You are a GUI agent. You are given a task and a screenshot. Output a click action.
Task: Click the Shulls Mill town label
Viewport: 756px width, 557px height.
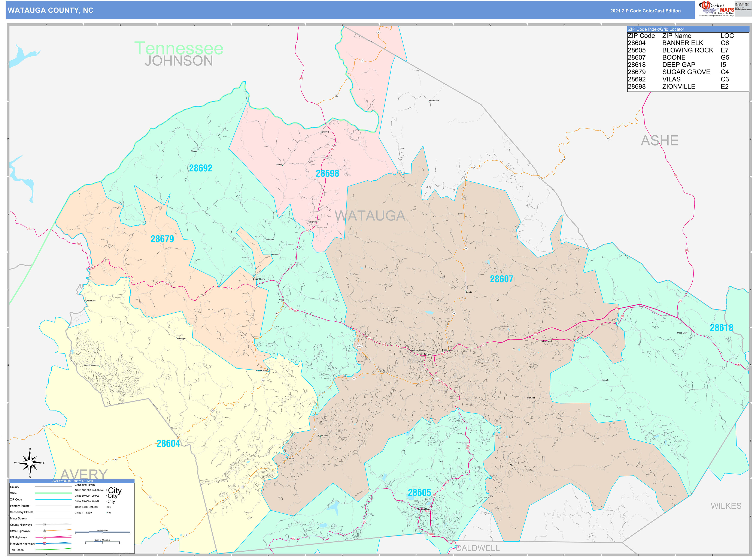pos(322,435)
